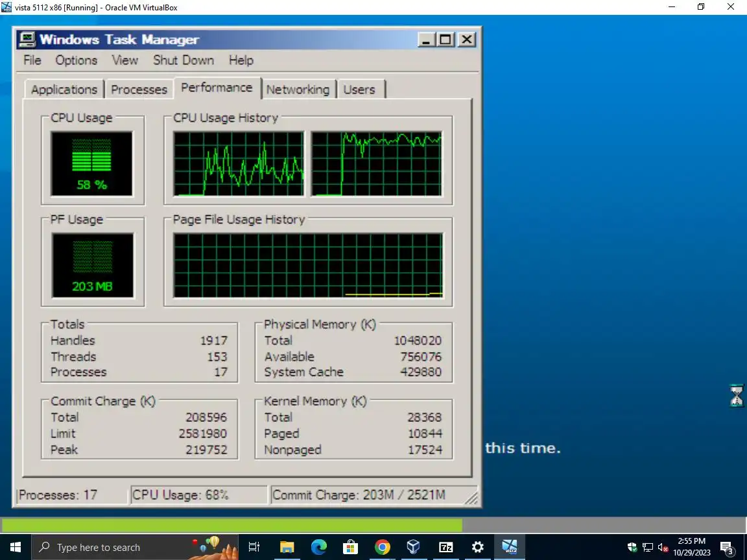
Task: Click the status bar CPU Usage: 68% entry
Action: click(198, 495)
